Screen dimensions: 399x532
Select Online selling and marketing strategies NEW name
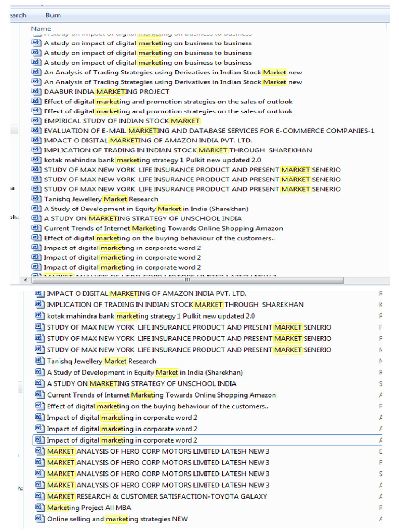tap(117, 519)
